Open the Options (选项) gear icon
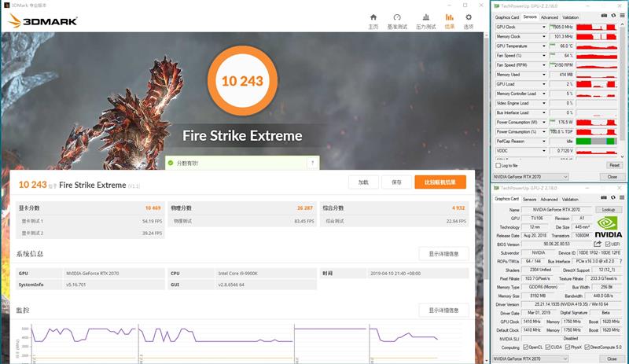629x364 pixels. pos(469,18)
